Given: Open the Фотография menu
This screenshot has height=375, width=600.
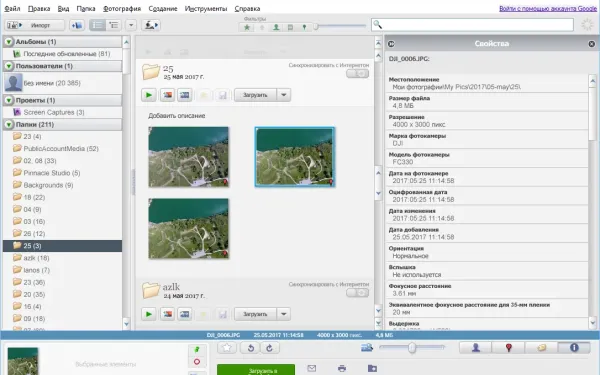Looking at the screenshot, I should (122, 8).
